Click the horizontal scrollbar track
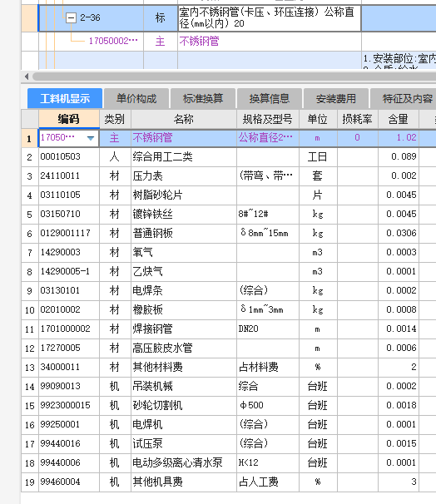 click(234, 77)
